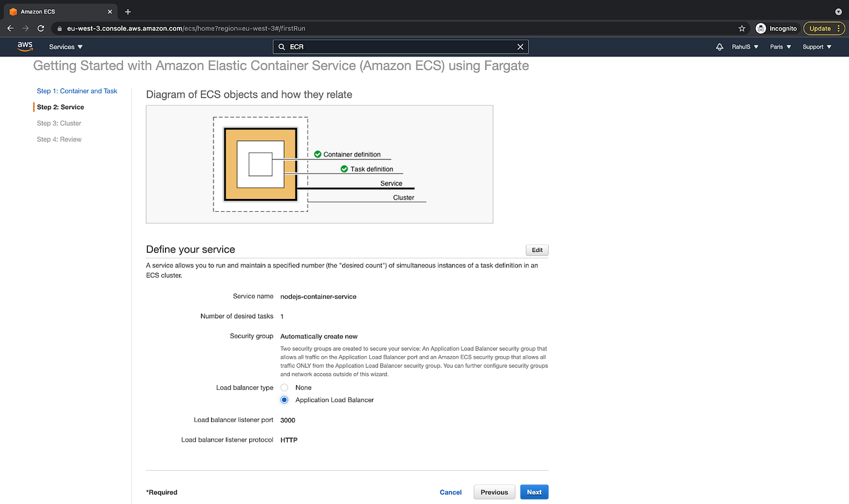Click the listener port value 3000
Screen dimensions: 849x504
click(x=287, y=420)
